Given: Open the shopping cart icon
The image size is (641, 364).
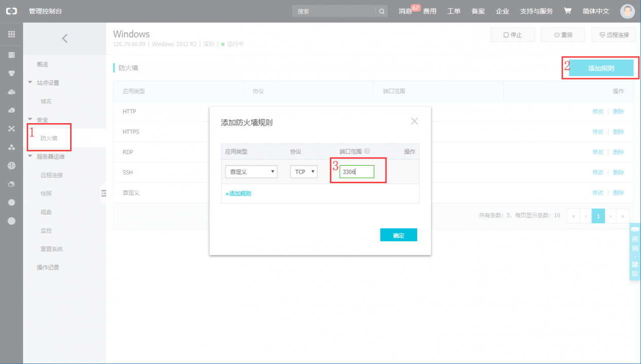Looking at the screenshot, I should 567,11.
